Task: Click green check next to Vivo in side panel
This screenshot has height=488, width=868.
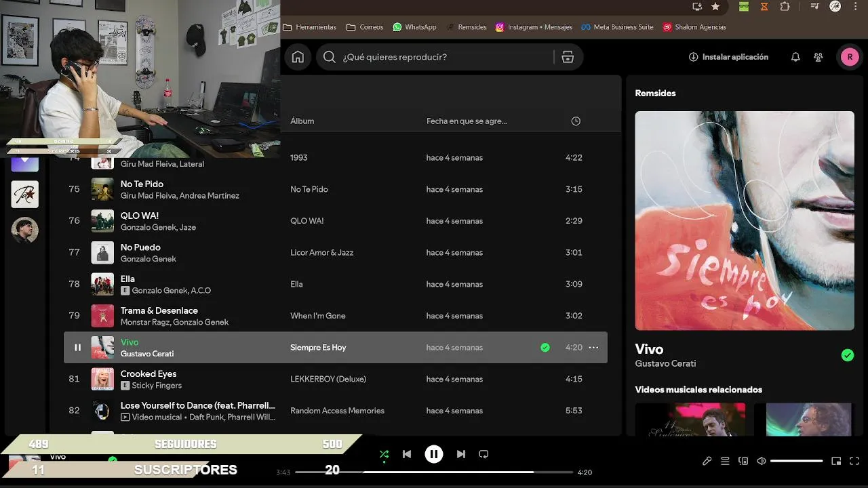Action: [848, 355]
